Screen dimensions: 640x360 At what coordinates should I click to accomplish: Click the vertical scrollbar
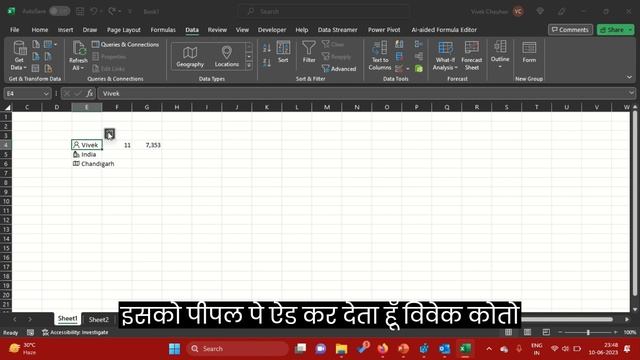coord(635,202)
